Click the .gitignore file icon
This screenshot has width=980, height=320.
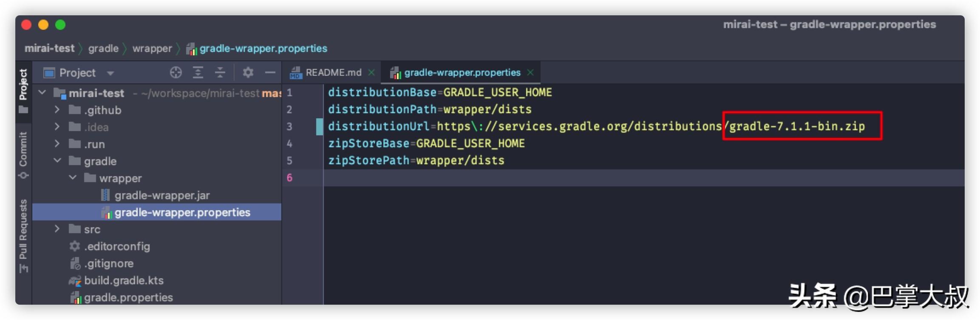[x=75, y=263]
